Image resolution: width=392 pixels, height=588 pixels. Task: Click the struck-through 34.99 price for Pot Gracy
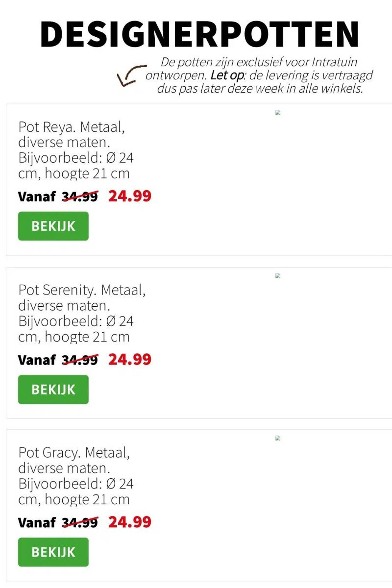80,522
